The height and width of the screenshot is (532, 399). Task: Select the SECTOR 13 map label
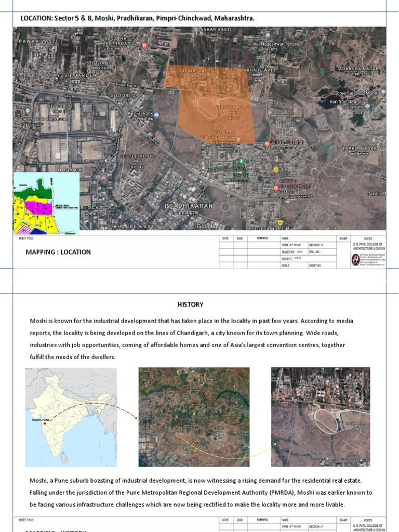point(123,96)
